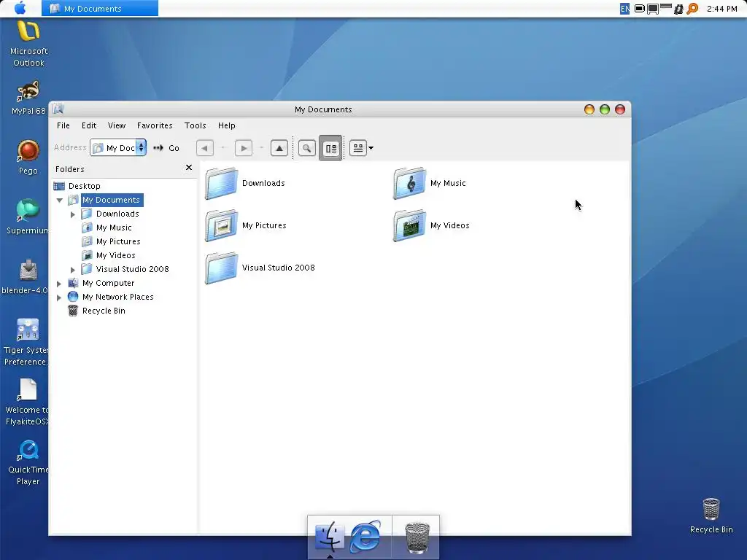The height and width of the screenshot is (560, 747).
Task: Expand the Downloads tree node
Action: pyautogui.click(x=73, y=215)
